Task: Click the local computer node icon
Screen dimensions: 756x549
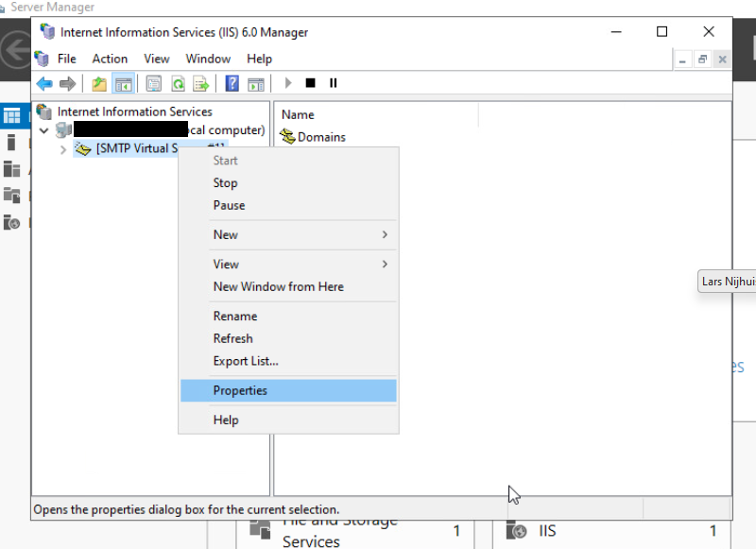Action: pos(63,129)
